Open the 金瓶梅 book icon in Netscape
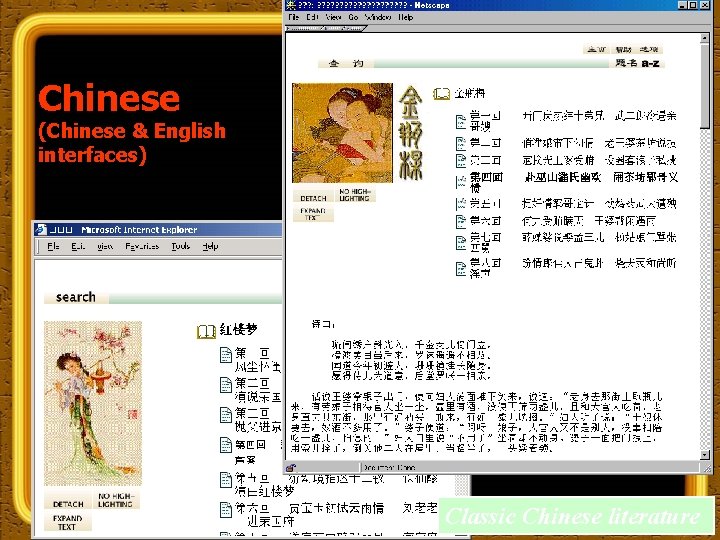 [441, 94]
